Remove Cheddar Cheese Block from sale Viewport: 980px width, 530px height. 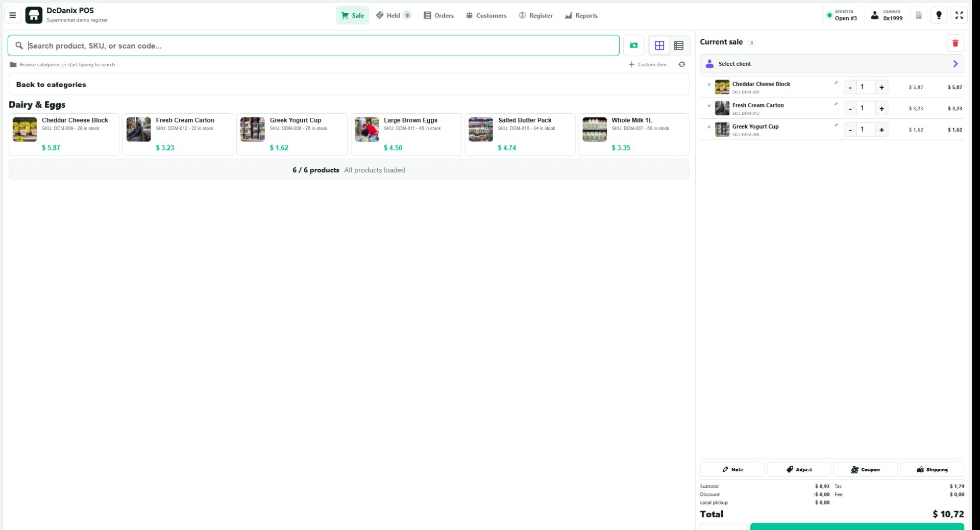pos(709,85)
